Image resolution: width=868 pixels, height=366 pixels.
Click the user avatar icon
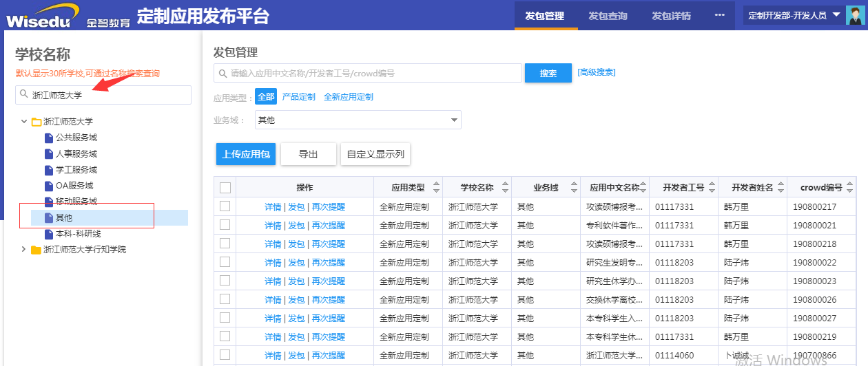855,15
